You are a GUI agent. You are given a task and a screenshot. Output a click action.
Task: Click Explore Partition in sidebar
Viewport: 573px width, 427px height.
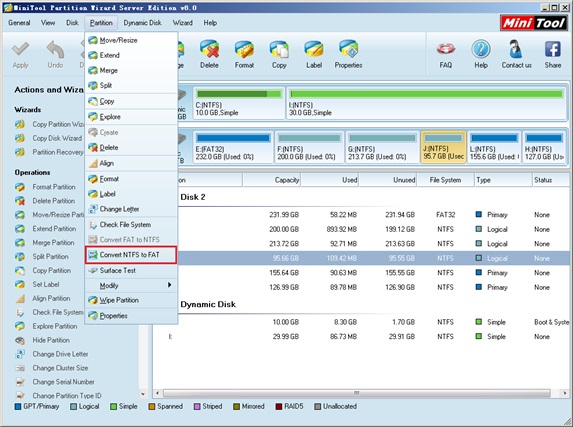pos(55,326)
